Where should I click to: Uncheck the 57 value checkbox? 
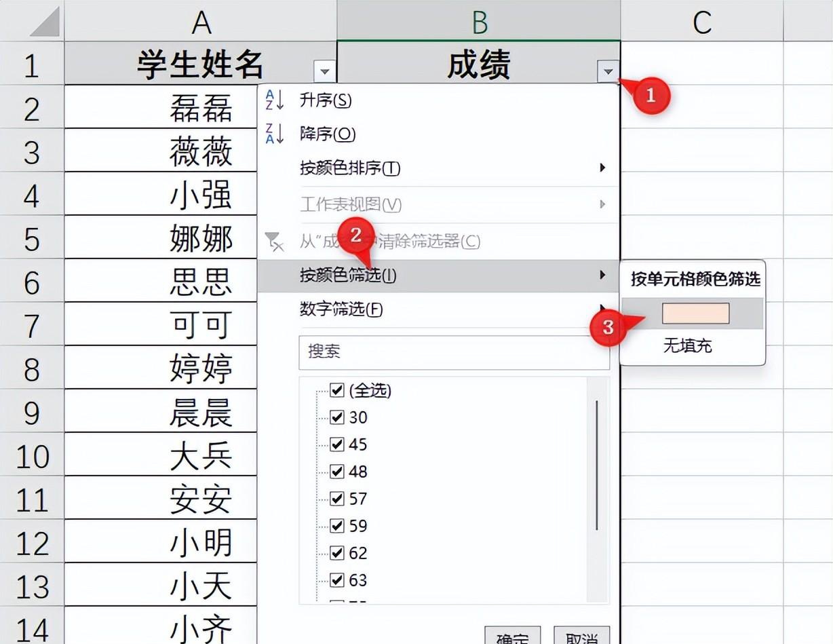337,498
